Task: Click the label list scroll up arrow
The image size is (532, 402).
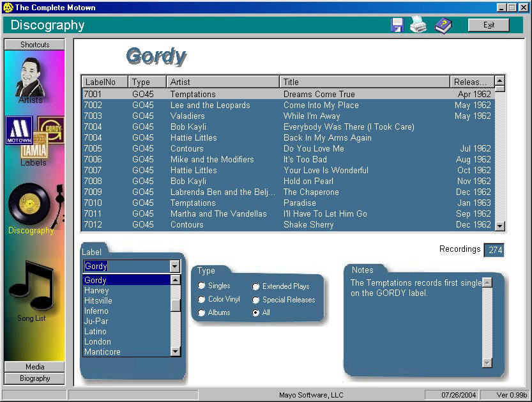Action: (175, 280)
